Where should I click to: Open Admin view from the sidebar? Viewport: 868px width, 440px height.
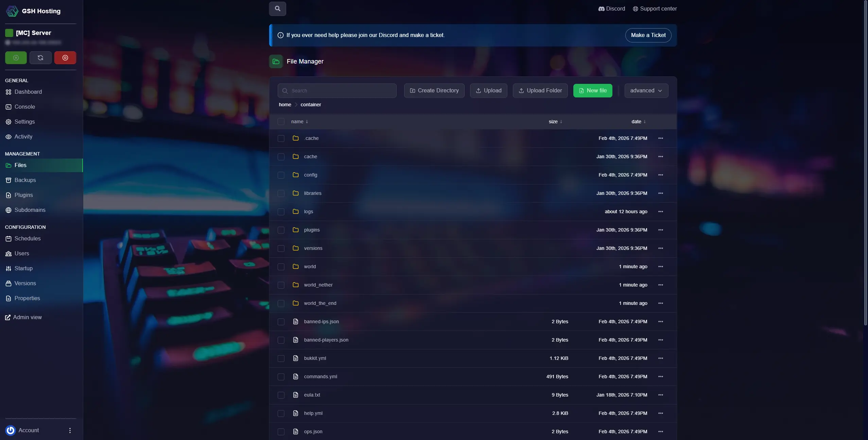(x=27, y=317)
